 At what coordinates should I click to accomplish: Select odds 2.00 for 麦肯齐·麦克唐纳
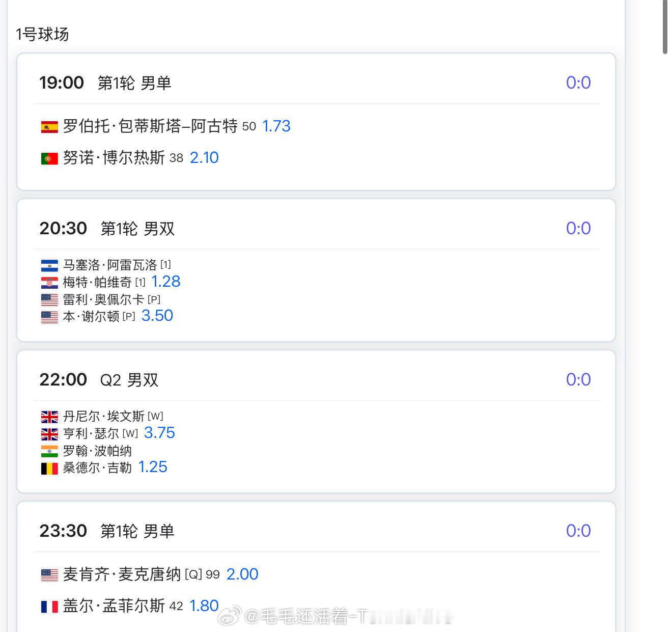(x=242, y=574)
